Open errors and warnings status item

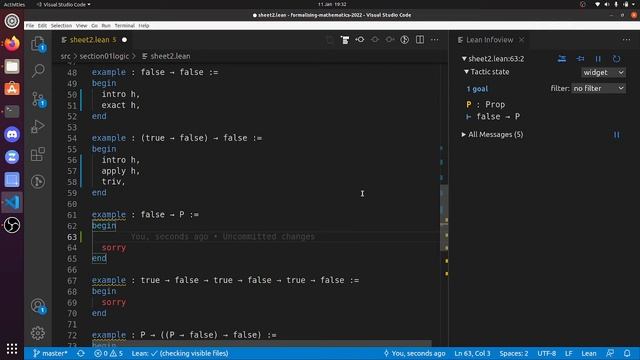coord(109,353)
